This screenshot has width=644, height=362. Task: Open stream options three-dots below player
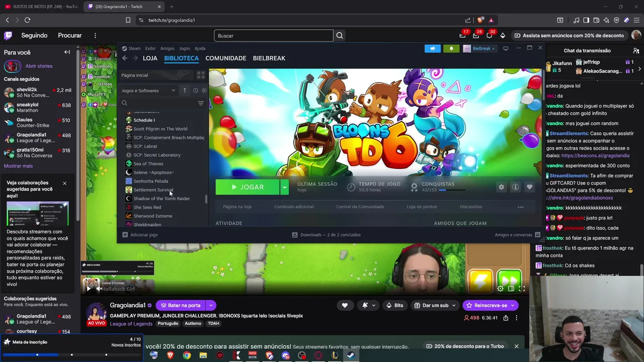pyautogui.click(x=517, y=318)
